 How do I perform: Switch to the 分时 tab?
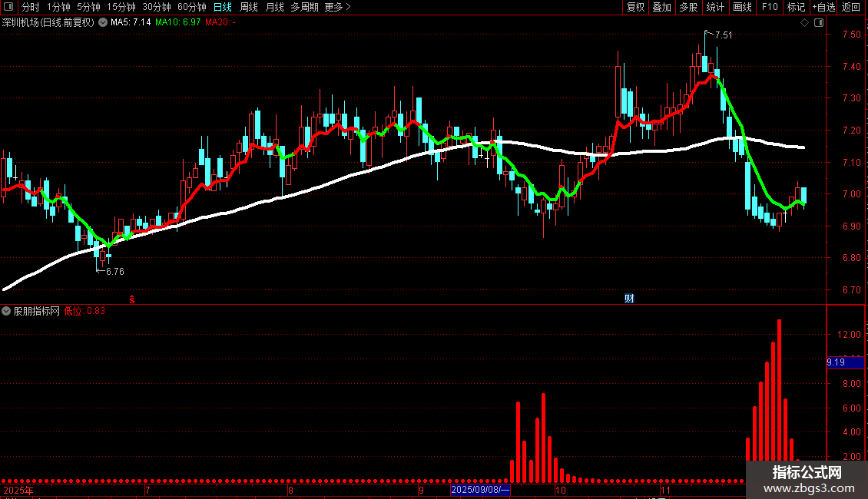[31, 7]
